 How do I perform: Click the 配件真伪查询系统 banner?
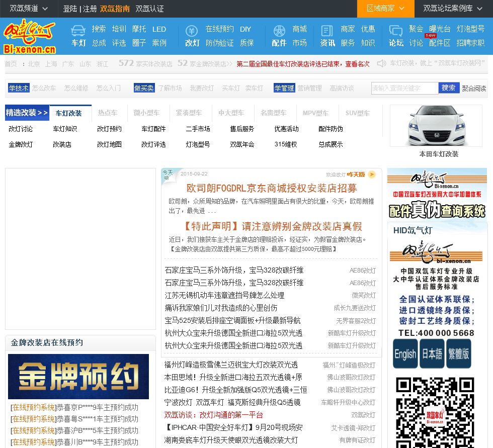tap(437, 195)
